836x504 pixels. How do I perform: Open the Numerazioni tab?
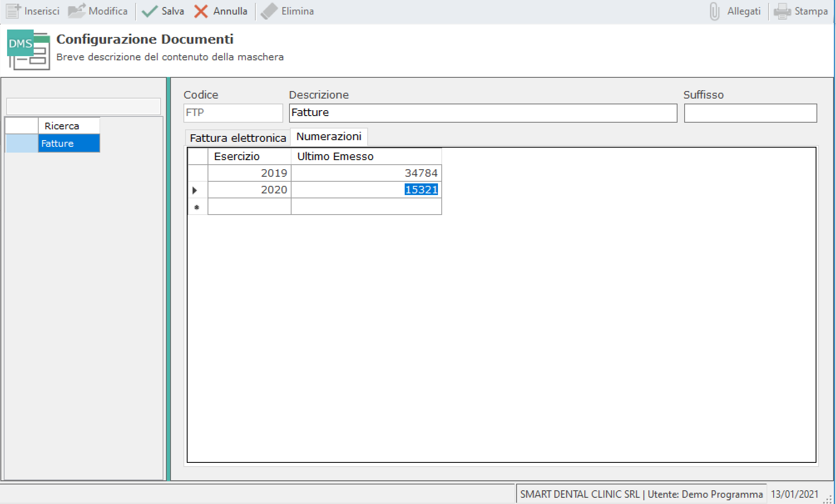pos(329,136)
